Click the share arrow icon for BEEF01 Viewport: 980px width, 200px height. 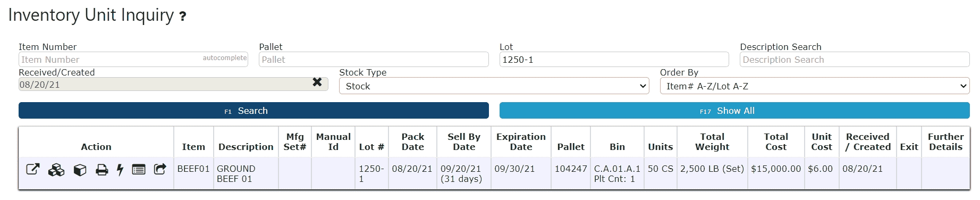160,169
